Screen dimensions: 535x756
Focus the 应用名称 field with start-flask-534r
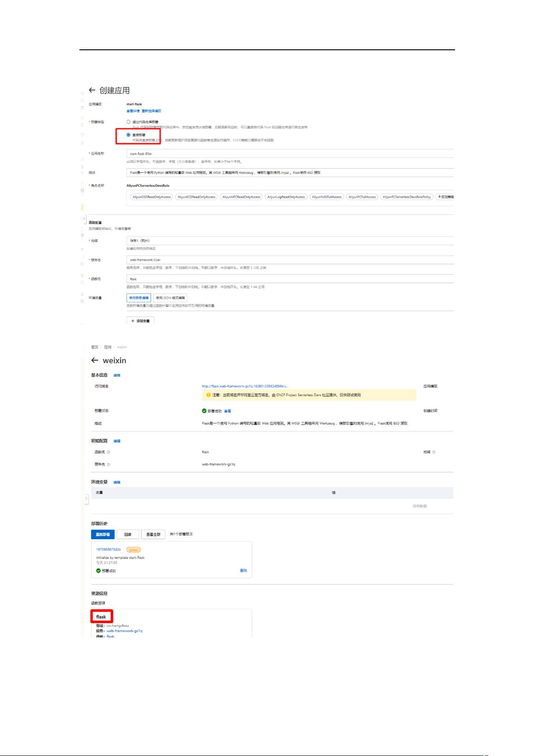[290, 153]
